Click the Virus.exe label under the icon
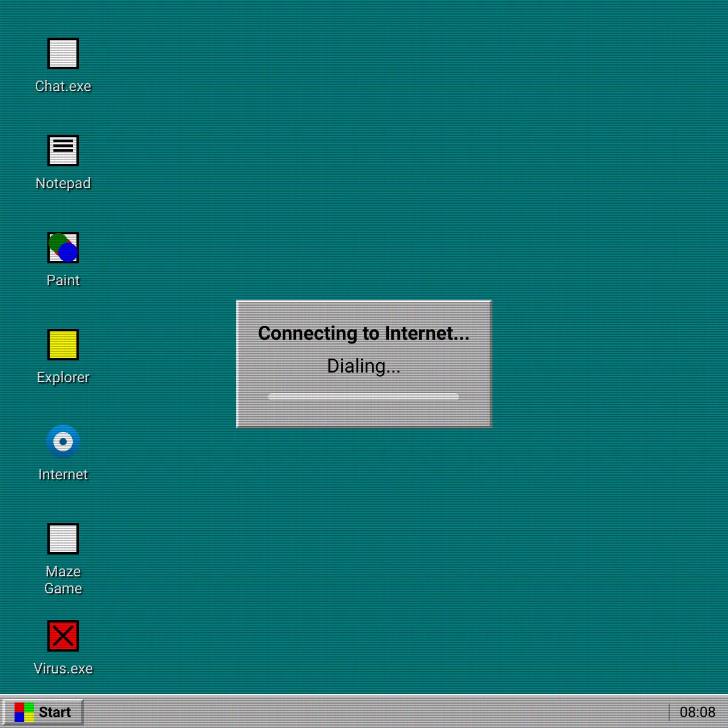This screenshot has width=728, height=728. [x=63, y=668]
